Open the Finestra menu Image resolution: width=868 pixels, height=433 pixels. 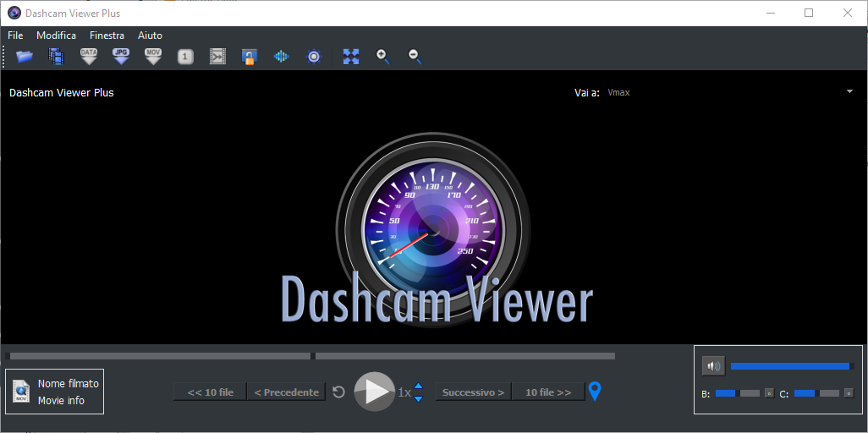pos(107,36)
